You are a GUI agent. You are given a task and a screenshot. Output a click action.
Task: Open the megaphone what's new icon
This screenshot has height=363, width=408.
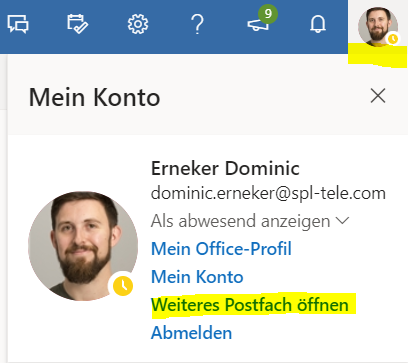258,25
